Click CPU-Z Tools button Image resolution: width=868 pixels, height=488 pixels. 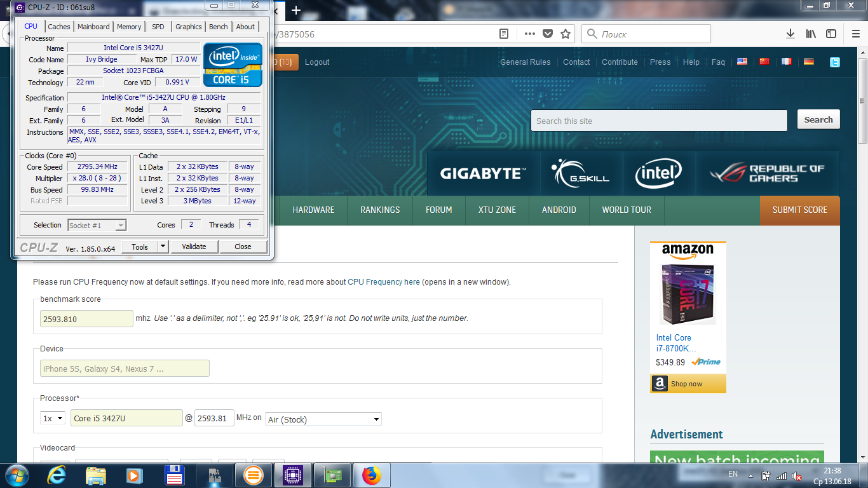pyautogui.click(x=140, y=247)
